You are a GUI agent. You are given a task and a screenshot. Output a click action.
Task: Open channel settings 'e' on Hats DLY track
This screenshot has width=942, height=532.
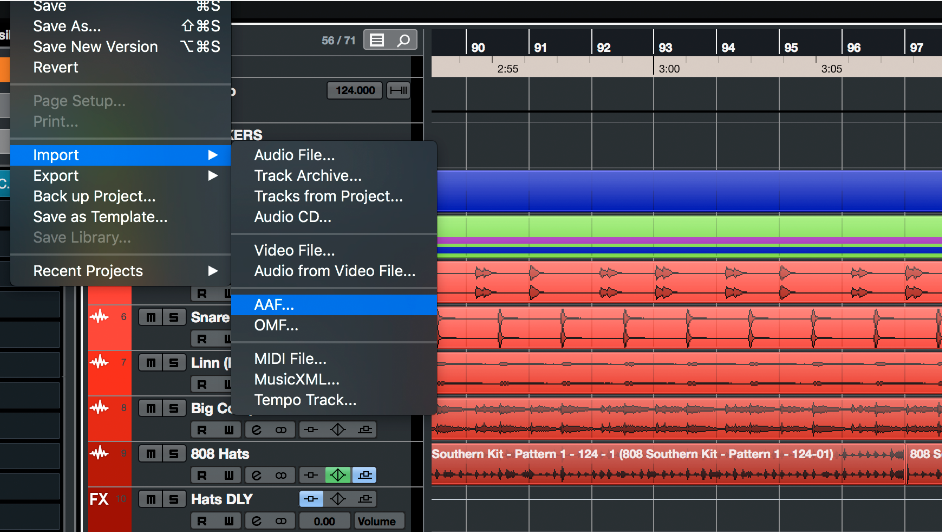(257, 521)
